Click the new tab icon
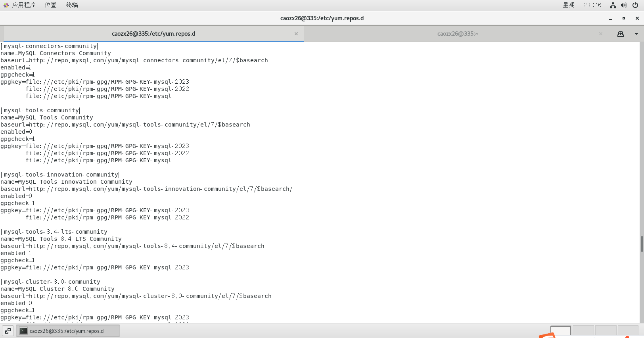Image resolution: width=644 pixels, height=338 pixels. pos(621,34)
